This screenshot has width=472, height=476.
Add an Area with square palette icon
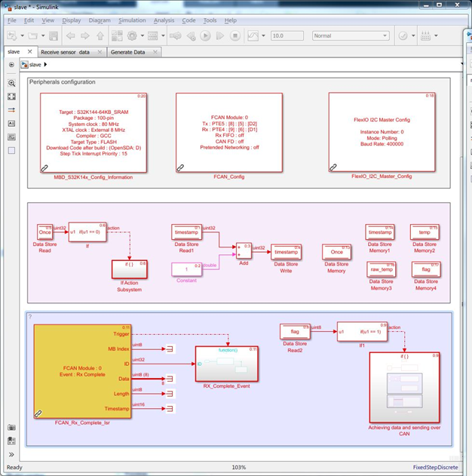click(x=11, y=151)
